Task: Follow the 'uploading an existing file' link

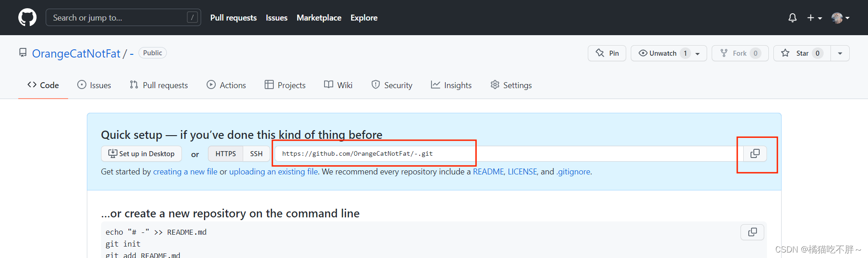Action: [x=273, y=172]
